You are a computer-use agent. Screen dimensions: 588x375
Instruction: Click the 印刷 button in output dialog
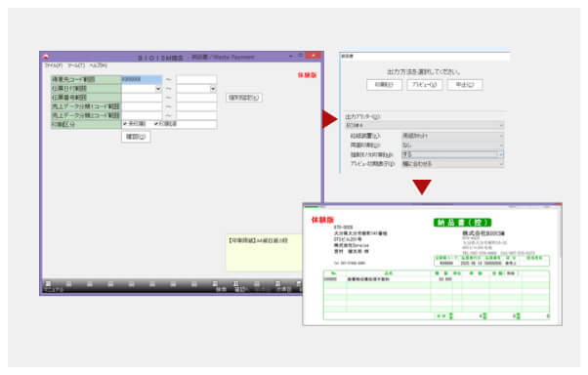pyautogui.click(x=384, y=85)
